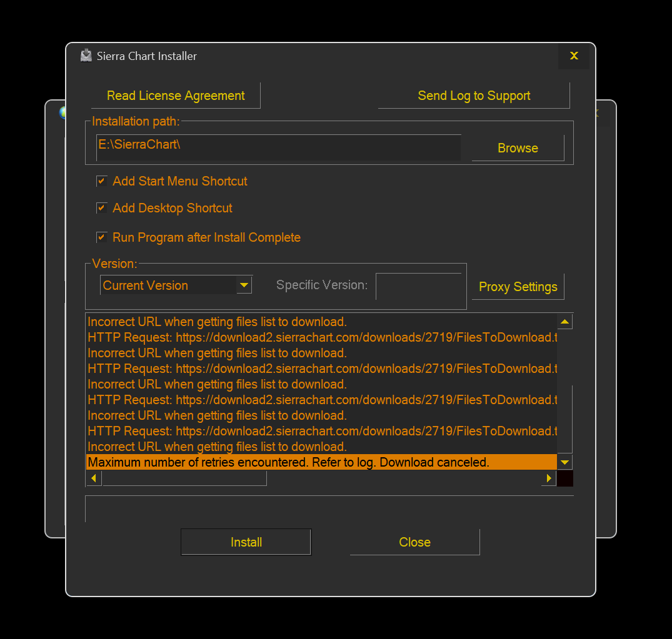Image resolution: width=672 pixels, height=639 pixels.
Task: Expand the Current Version dropdown
Action: [244, 285]
